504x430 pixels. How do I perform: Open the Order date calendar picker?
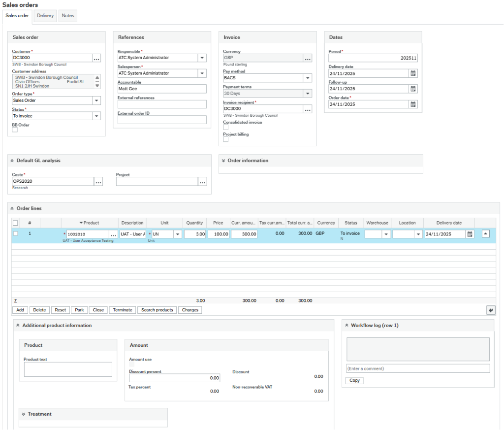click(412, 104)
